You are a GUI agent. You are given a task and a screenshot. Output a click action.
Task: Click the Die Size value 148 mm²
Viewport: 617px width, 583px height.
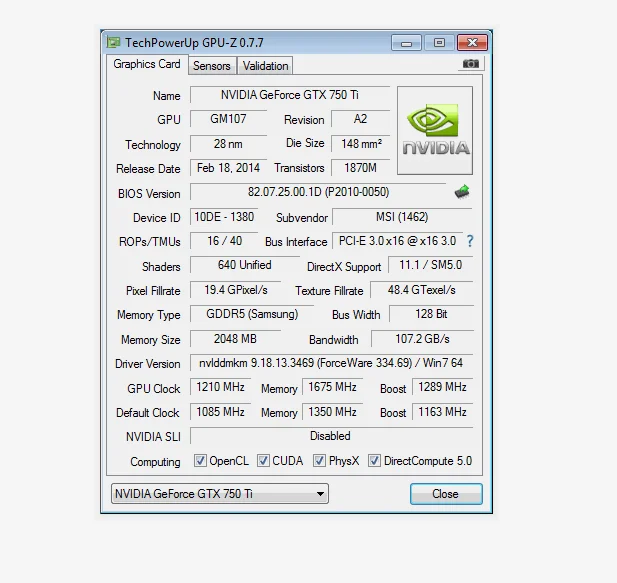[x=360, y=144]
